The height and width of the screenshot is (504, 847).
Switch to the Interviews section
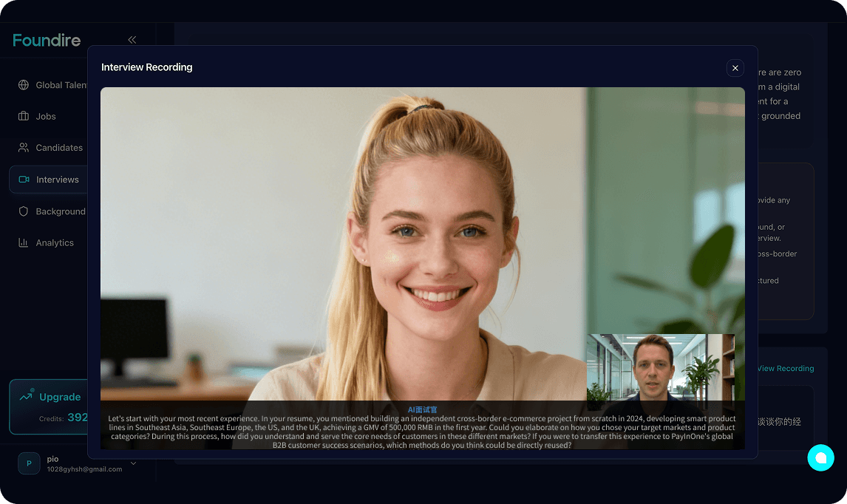(57, 179)
